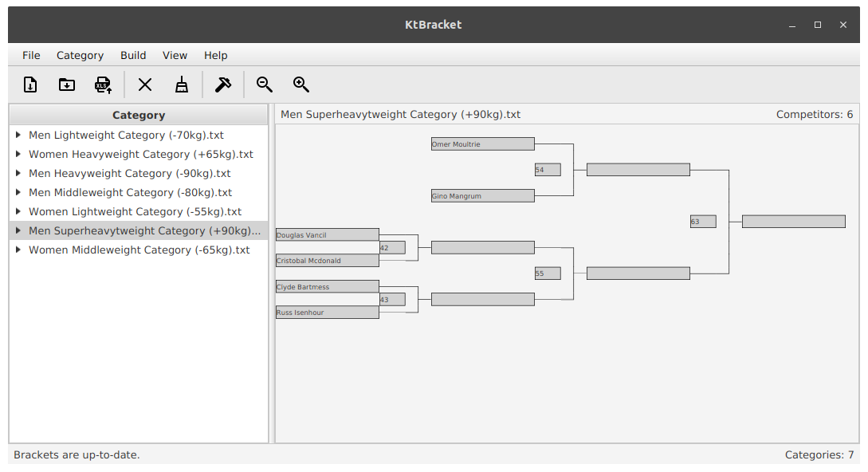Open the import folder icon
Viewport: 868px width, 472px height.
[66, 84]
